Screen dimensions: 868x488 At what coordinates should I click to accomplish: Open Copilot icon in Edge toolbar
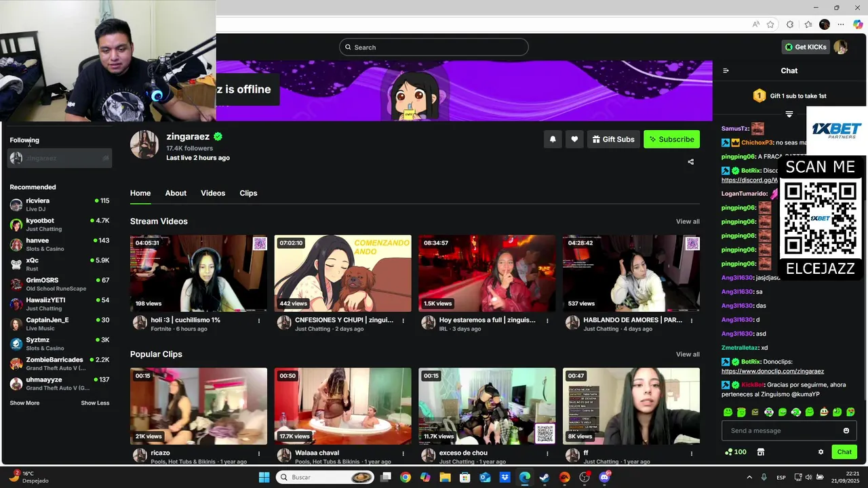pos(858,24)
